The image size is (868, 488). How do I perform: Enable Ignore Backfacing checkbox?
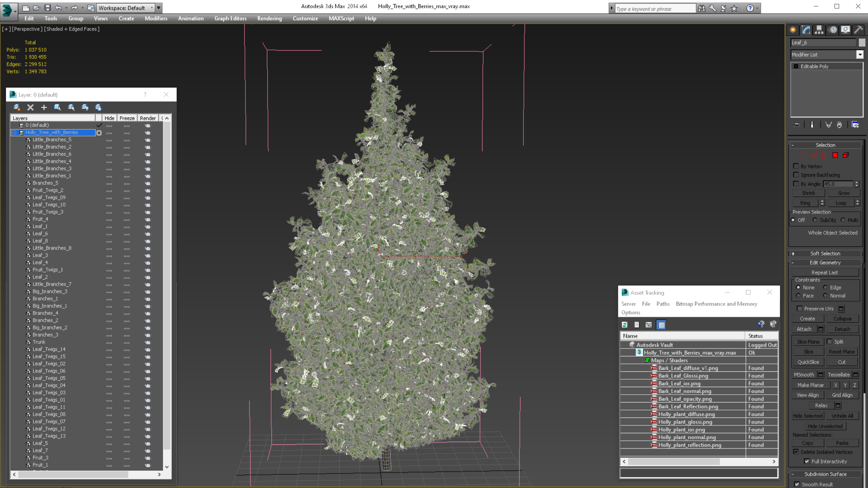point(796,174)
